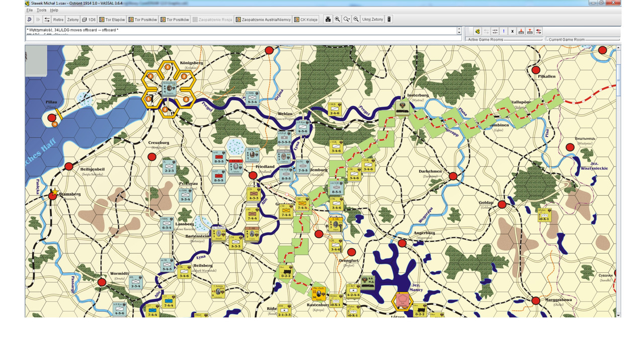Click the Marggrabowa red town marker
Screen dimensions: 644x357
pyautogui.click(x=536, y=300)
